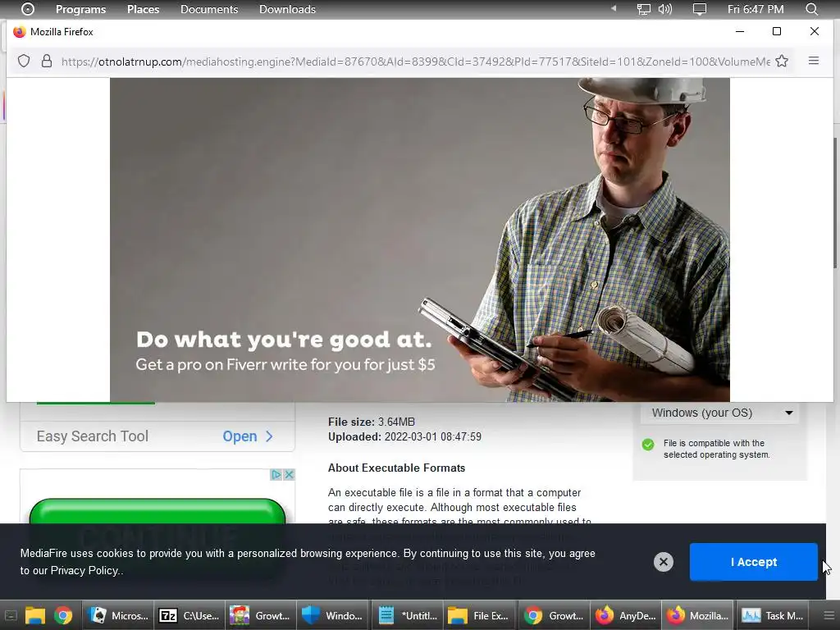Bookmark this page with the star icon
The height and width of the screenshot is (630, 840).
point(782,61)
